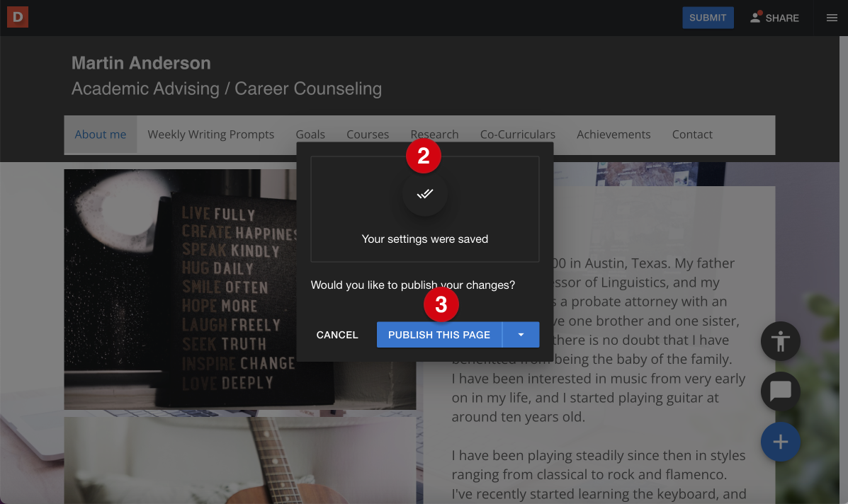Open the Weekly Writing Prompts tab
Screen dimensions: 848x504
pyautogui.click(x=211, y=134)
